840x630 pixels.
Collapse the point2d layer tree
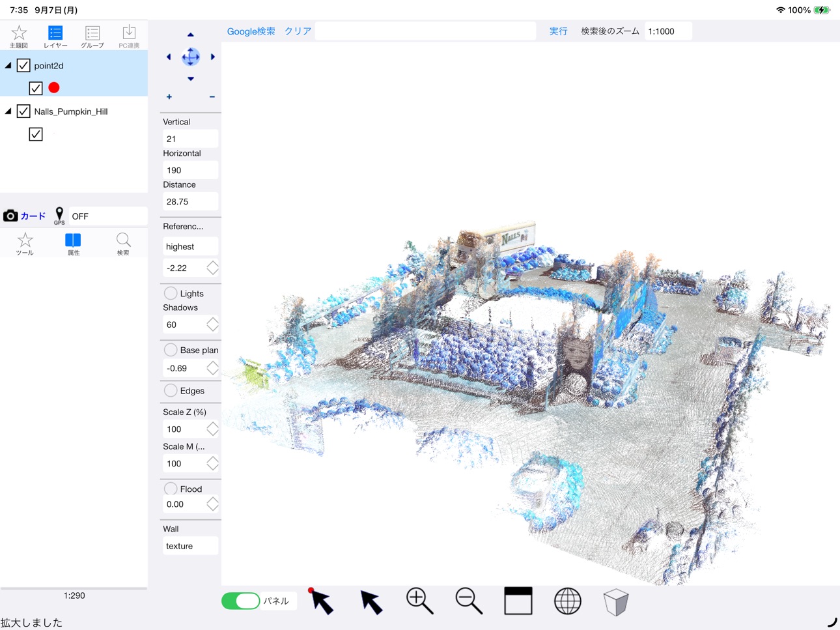8,65
